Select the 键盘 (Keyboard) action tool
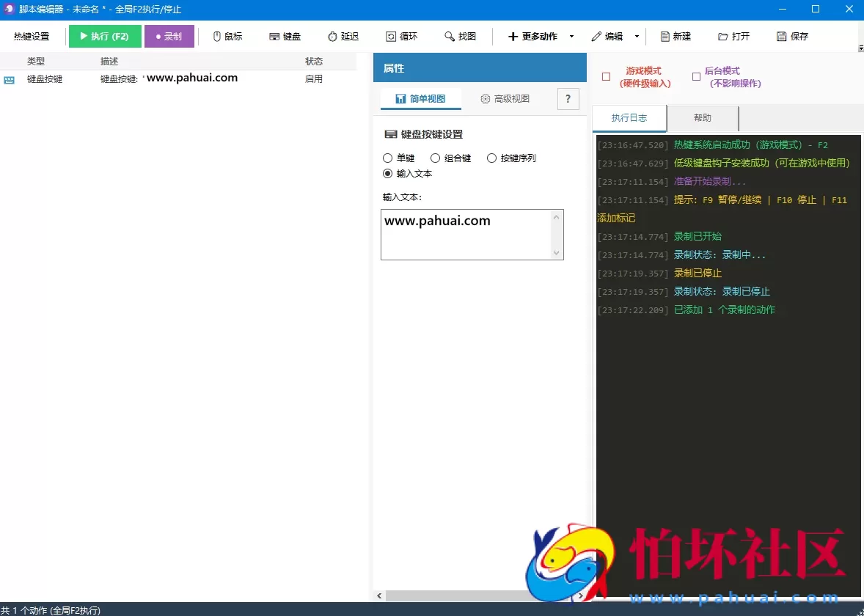Viewport: 864px width, 616px height. point(285,35)
